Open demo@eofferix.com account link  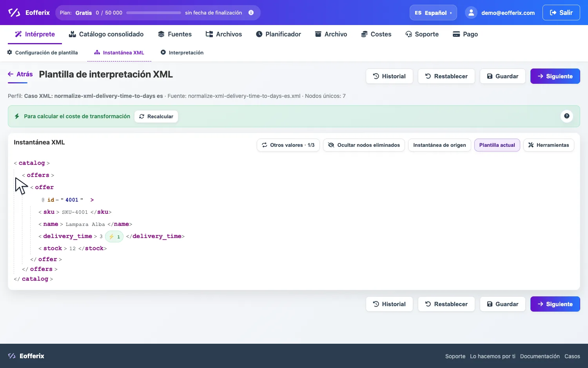pos(508,13)
